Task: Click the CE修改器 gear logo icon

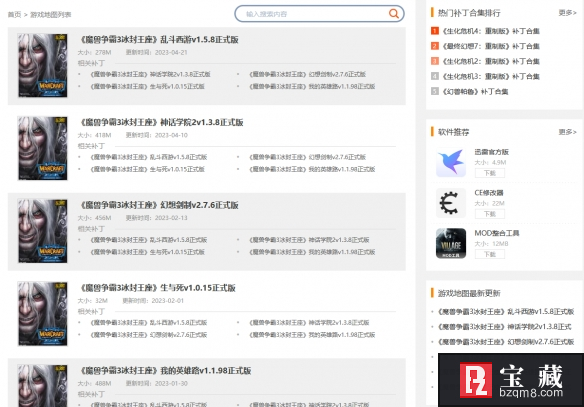Action: 451,203
